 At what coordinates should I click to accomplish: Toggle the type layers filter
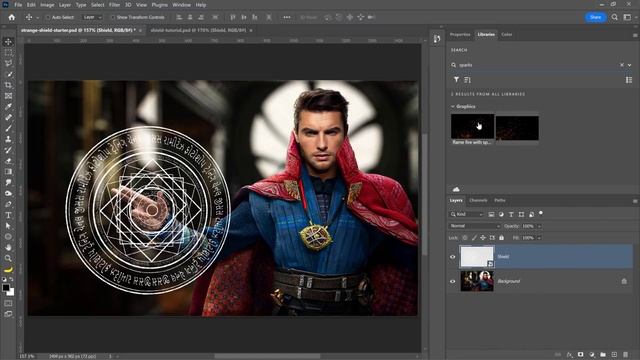point(511,214)
